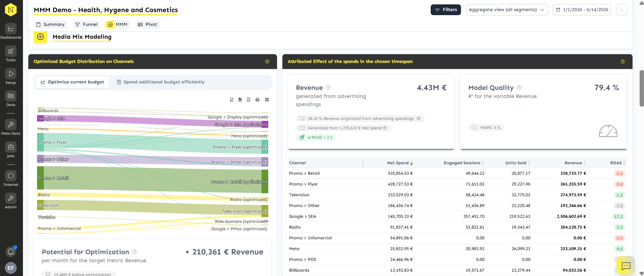Viewport: 644px width, 276px height.
Task: Sort table by Engaged Sessions column
Action: pos(464,163)
